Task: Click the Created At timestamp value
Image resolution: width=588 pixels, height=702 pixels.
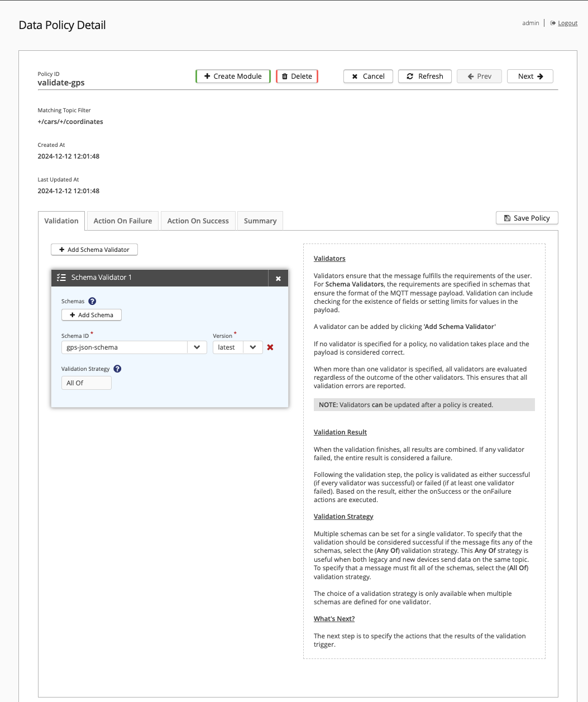Action: pos(69,156)
